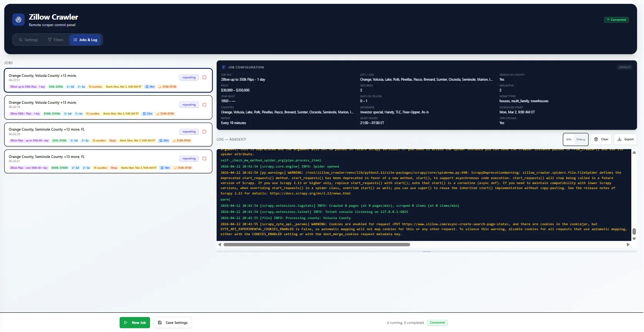The image size is (644, 332).
Task: Toggle the red square on job 06:26:29
Action: click(x=205, y=131)
